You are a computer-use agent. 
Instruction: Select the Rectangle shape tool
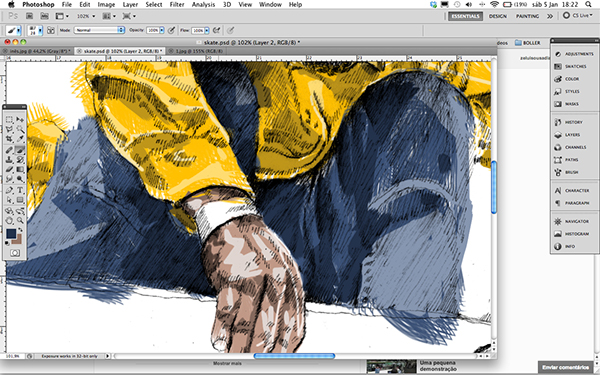click(20, 200)
